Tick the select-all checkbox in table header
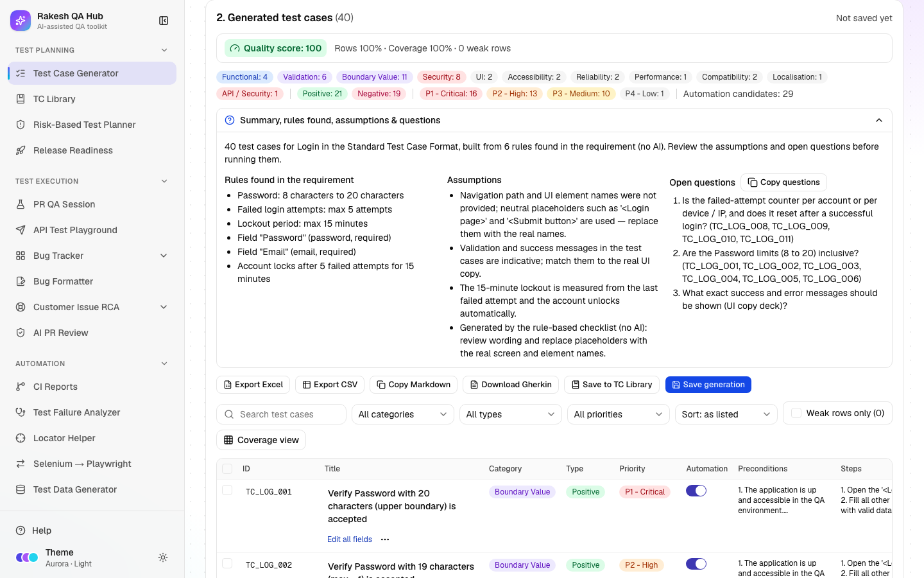The height and width of the screenshot is (578, 924). tap(227, 469)
